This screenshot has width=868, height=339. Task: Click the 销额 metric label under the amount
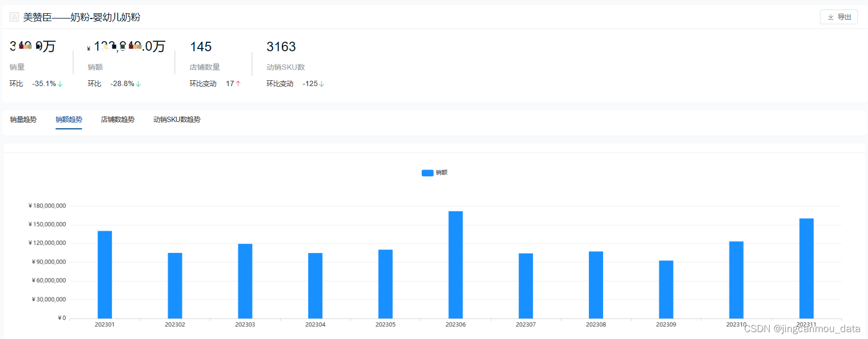(x=95, y=67)
